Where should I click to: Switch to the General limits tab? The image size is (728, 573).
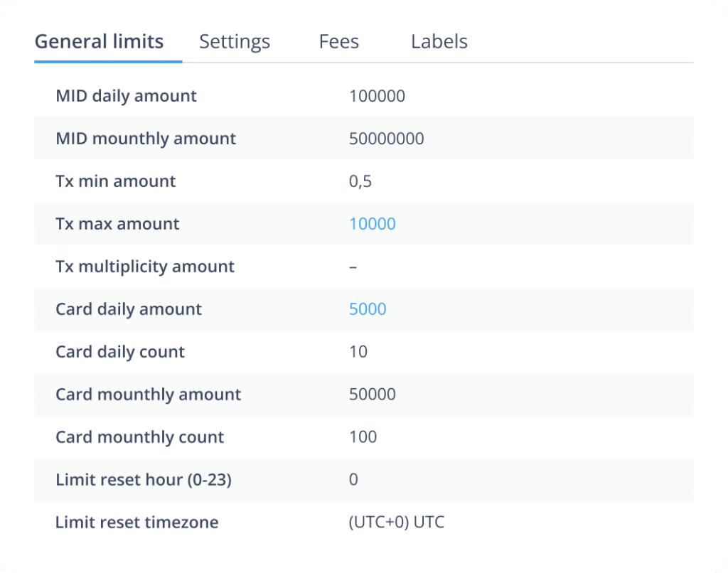(99, 42)
